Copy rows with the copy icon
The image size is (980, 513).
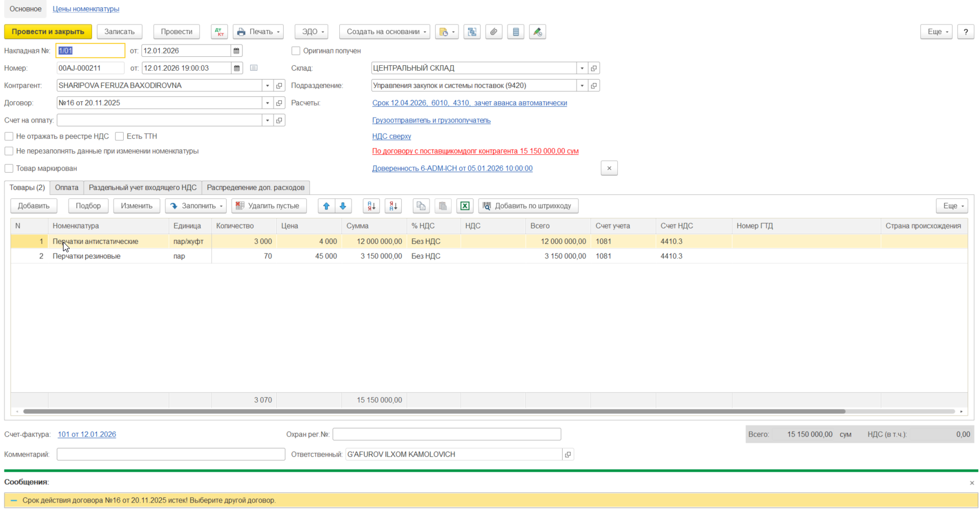click(421, 206)
